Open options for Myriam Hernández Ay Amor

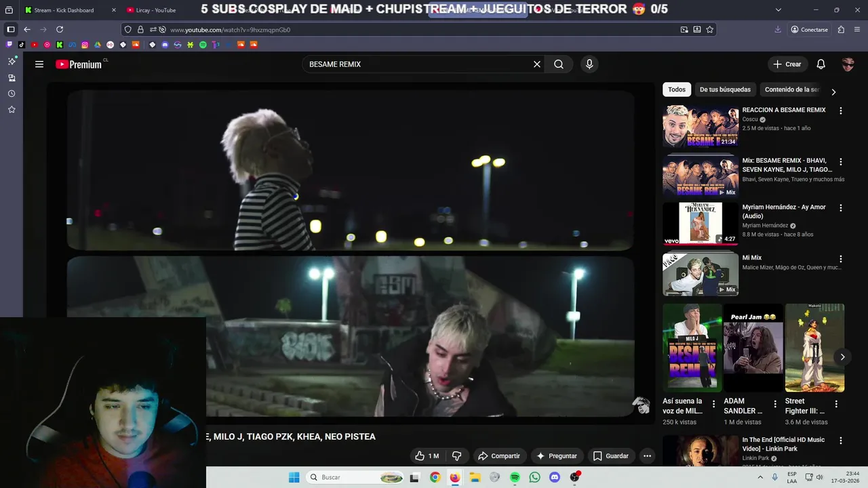[841, 208]
